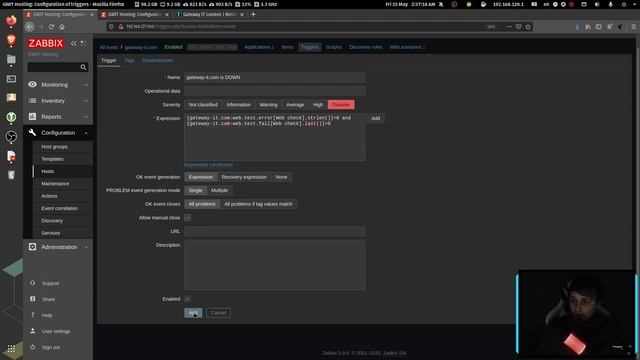Set severity to Warning
The width and height of the screenshot is (640, 360).
point(268,105)
